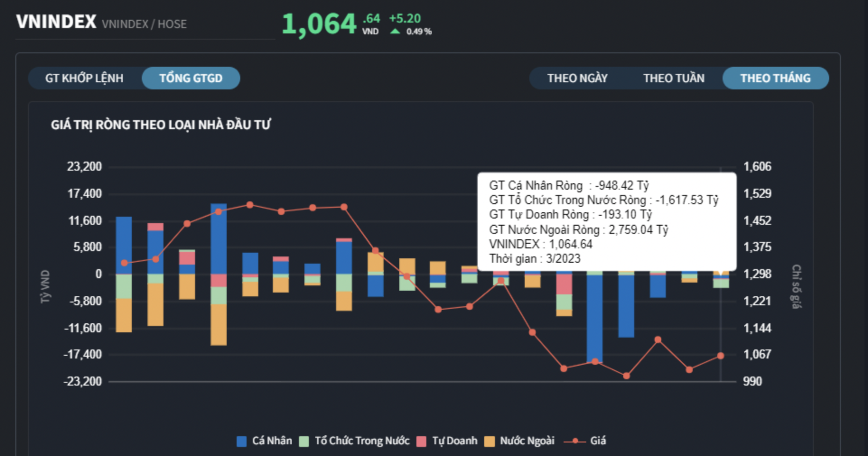
Task: Hide the Nước Ngoài series via its label
Action: tap(527, 441)
